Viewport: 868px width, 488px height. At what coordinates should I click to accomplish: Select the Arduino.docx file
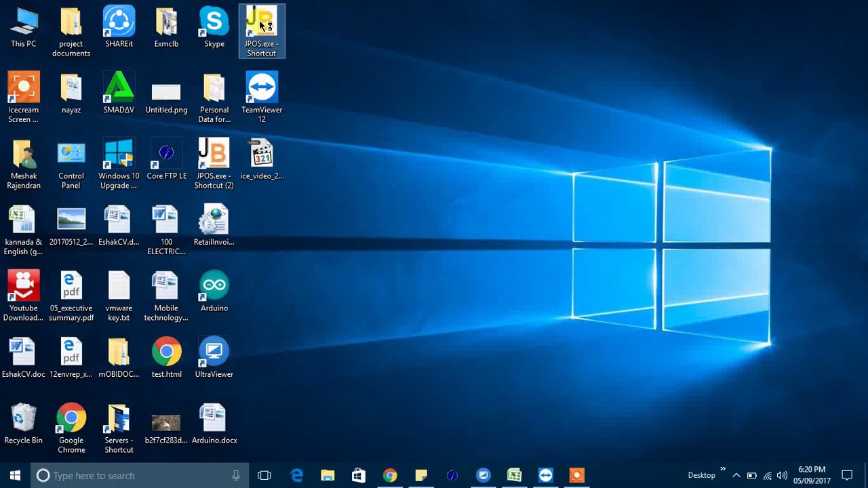pos(214,425)
